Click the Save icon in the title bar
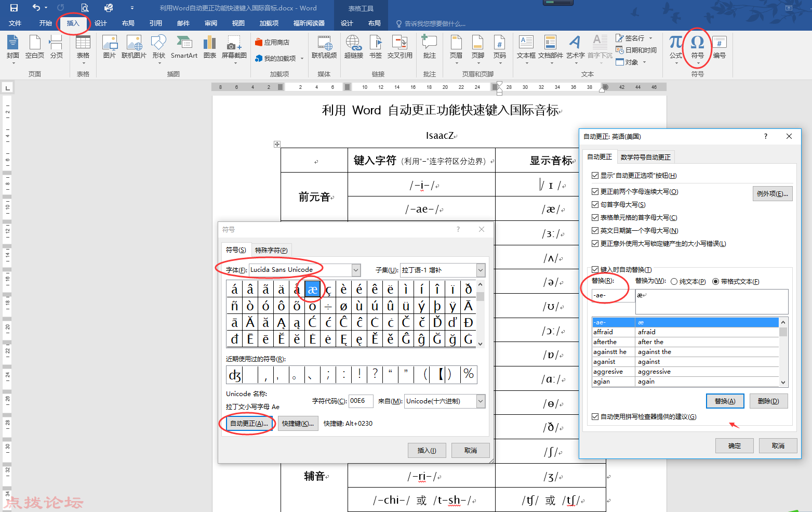812x512 pixels. pos(14,8)
